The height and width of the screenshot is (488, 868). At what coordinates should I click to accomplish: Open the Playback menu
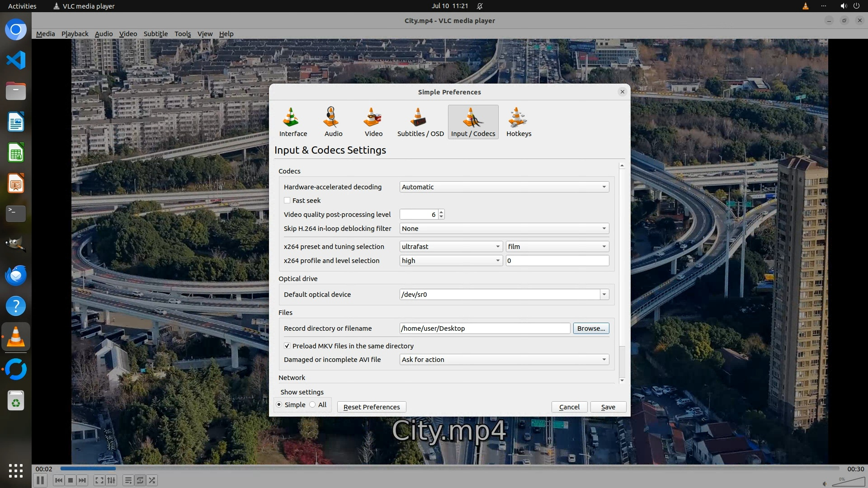tap(75, 34)
